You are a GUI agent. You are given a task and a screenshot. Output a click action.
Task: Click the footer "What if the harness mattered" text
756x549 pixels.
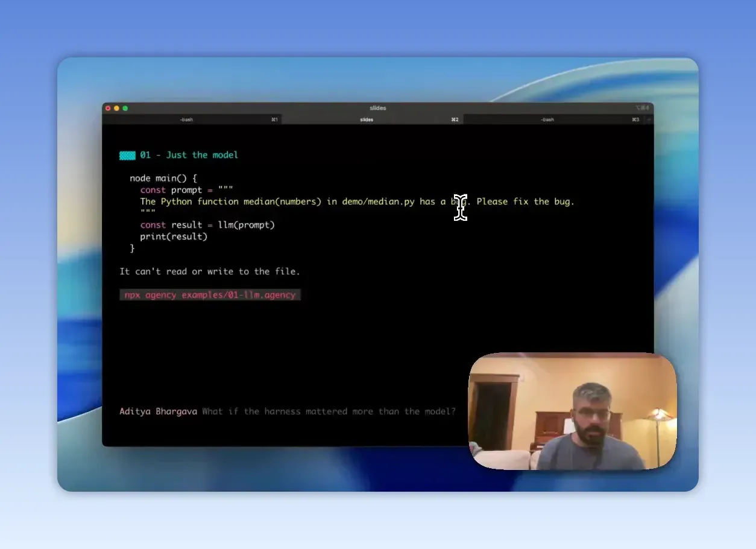tap(329, 411)
